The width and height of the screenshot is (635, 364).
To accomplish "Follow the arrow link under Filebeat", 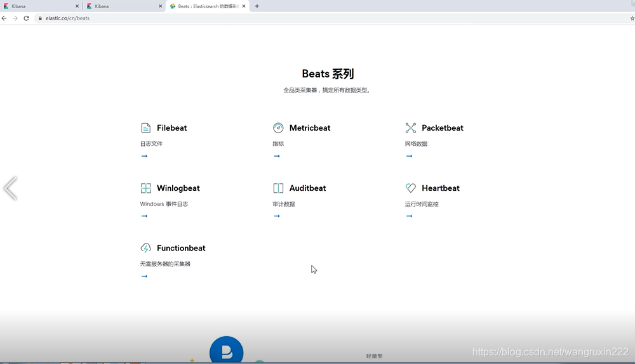I will (144, 156).
